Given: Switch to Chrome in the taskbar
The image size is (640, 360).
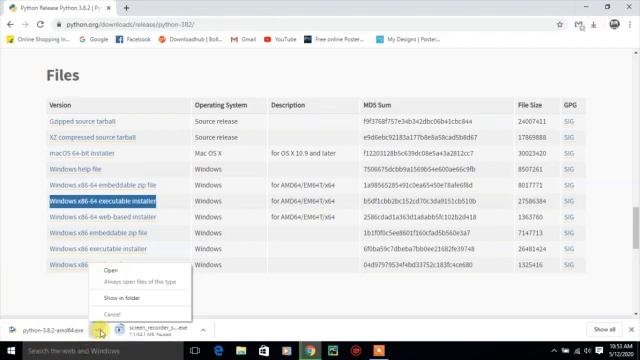Looking at the screenshot, I should click(310, 351).
